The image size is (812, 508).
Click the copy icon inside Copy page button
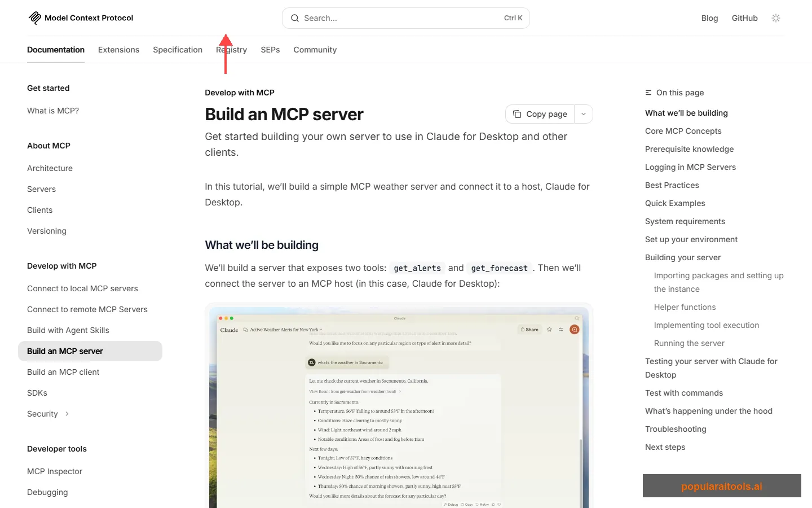click(518, 114)
